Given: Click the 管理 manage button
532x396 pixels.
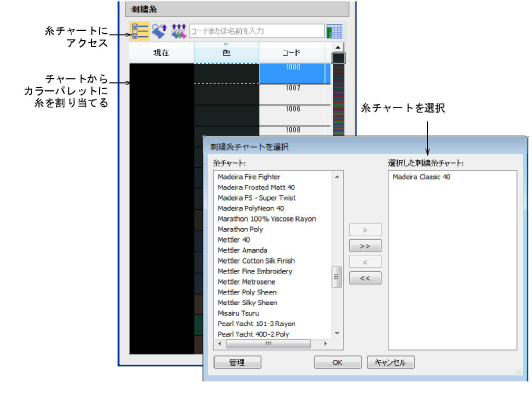Looking at the screenshot, I should 238,362.
